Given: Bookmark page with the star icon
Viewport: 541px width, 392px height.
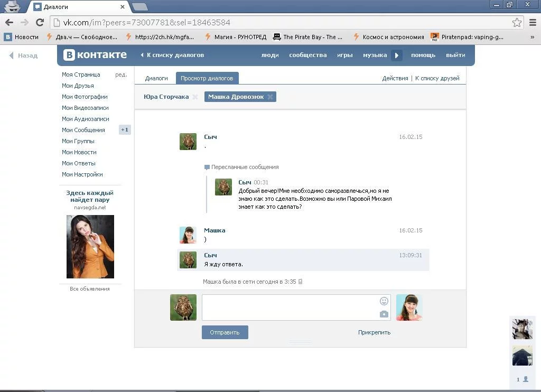Looking at the screenshot, I should click(517, 23).
